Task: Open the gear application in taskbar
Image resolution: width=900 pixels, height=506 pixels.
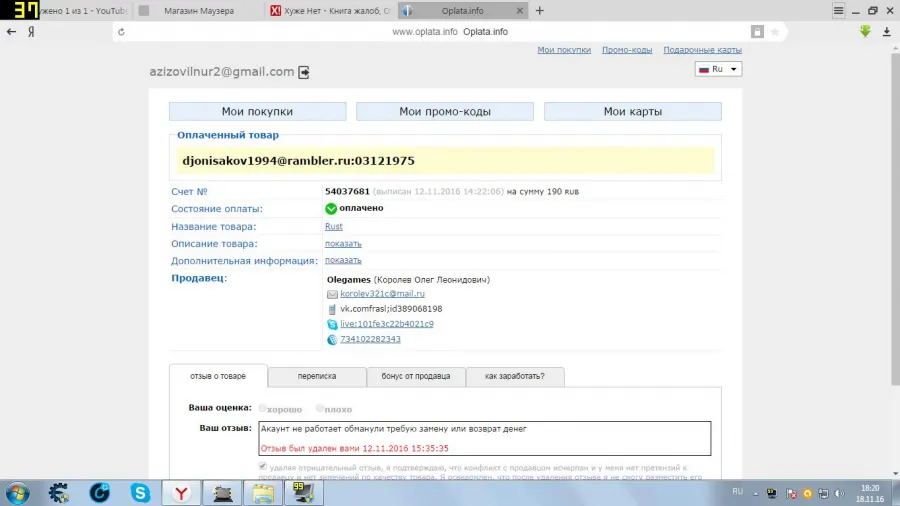Action: click(x=59, y=493)
